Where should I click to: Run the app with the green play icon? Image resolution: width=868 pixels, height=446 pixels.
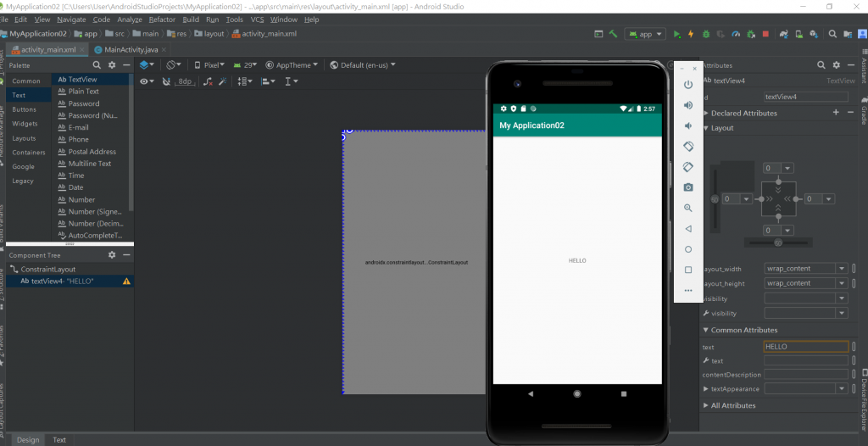click(x=676, y=34)
